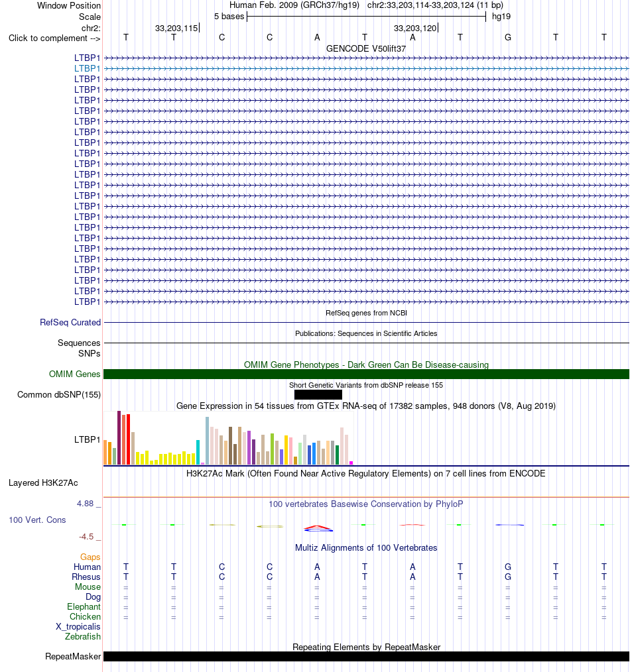The height and width of the screenshot is (672, 630).
Task: Click the tall light steel-blue GTEx bar
Action: [x=207, y=441]
